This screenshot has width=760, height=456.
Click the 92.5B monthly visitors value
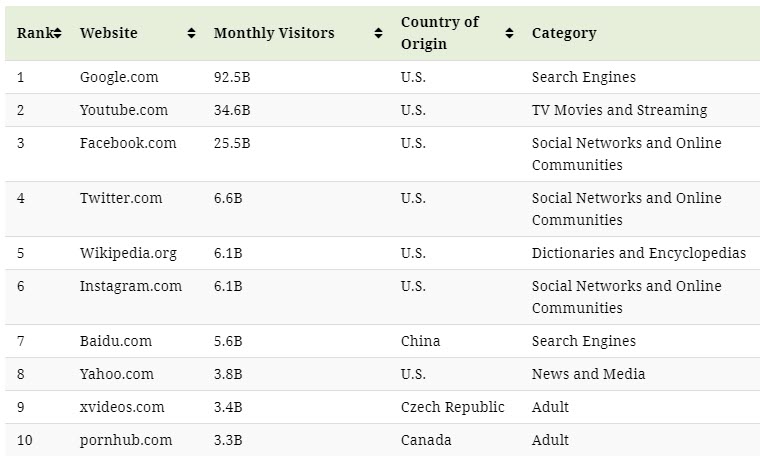[x=232, y=77]
